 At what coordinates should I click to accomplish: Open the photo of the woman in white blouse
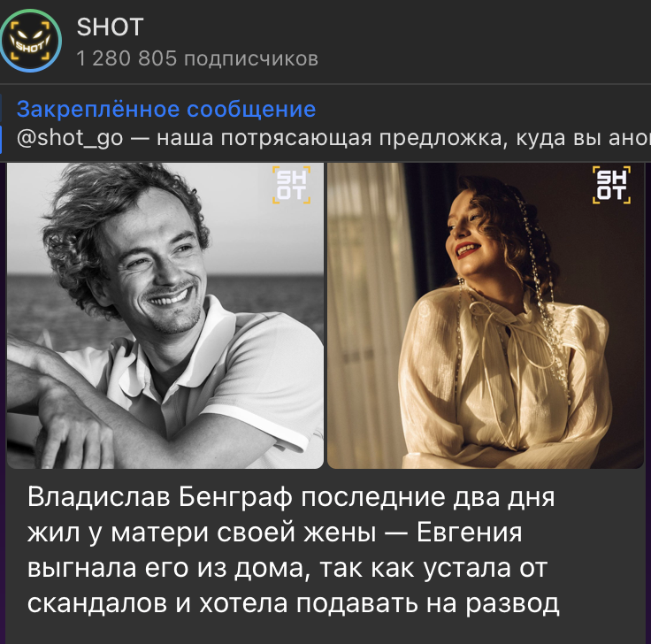coord(486,316)
